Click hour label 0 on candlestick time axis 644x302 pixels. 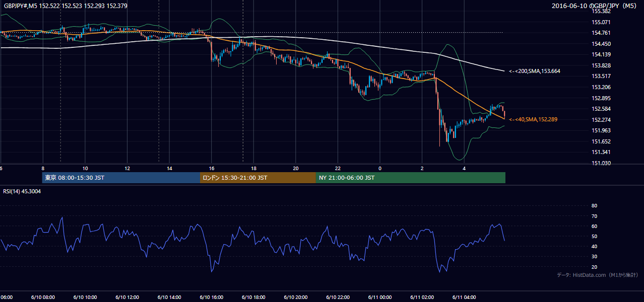click(x=380, y=168)
